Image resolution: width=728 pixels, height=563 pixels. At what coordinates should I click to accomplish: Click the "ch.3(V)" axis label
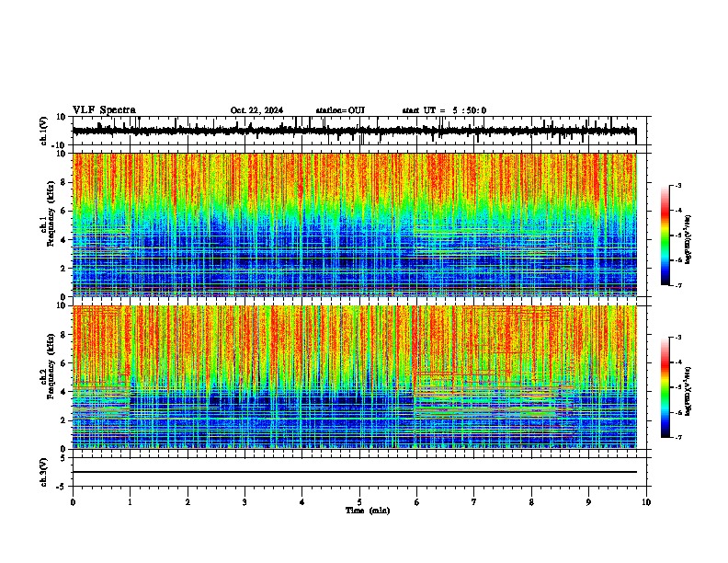[44, 473]
